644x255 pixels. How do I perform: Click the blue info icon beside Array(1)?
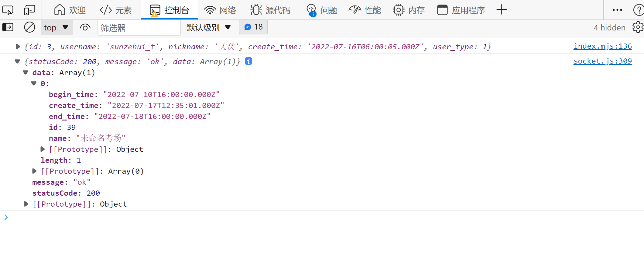[248, 61]
